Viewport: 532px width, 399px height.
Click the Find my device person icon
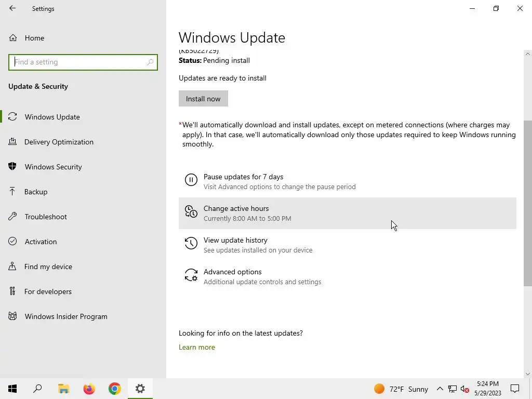tap(12, 266)
